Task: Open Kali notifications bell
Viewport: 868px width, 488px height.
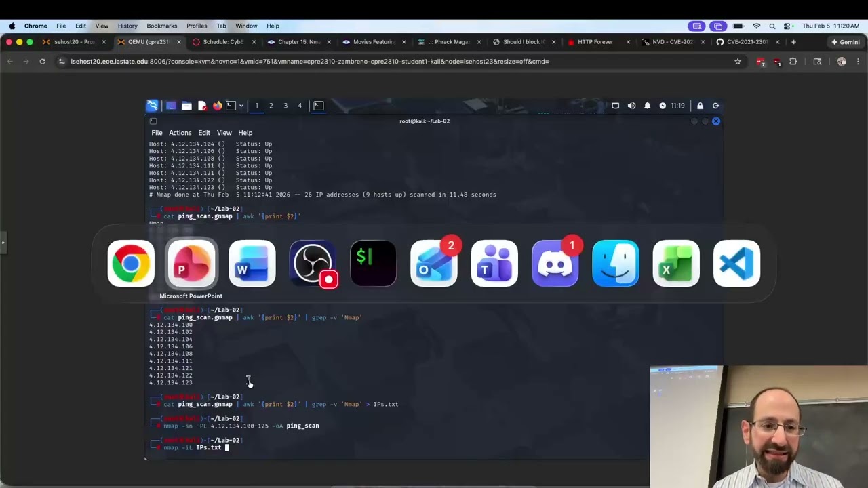Action: click(x=647, y=106)
